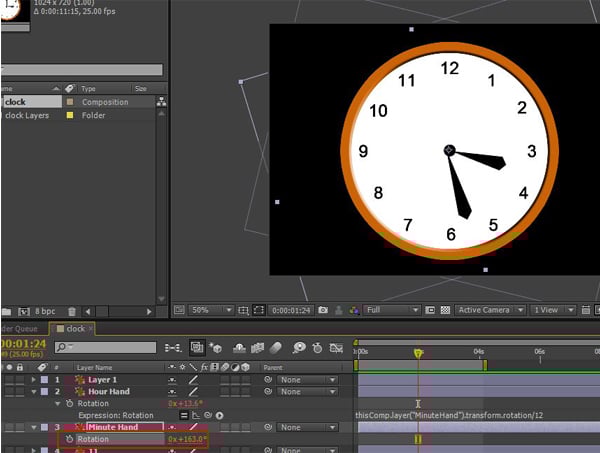This screenshot has height=453, width=600.
Task: Open the 50% magnification dropdown
Action: point(211,310)
